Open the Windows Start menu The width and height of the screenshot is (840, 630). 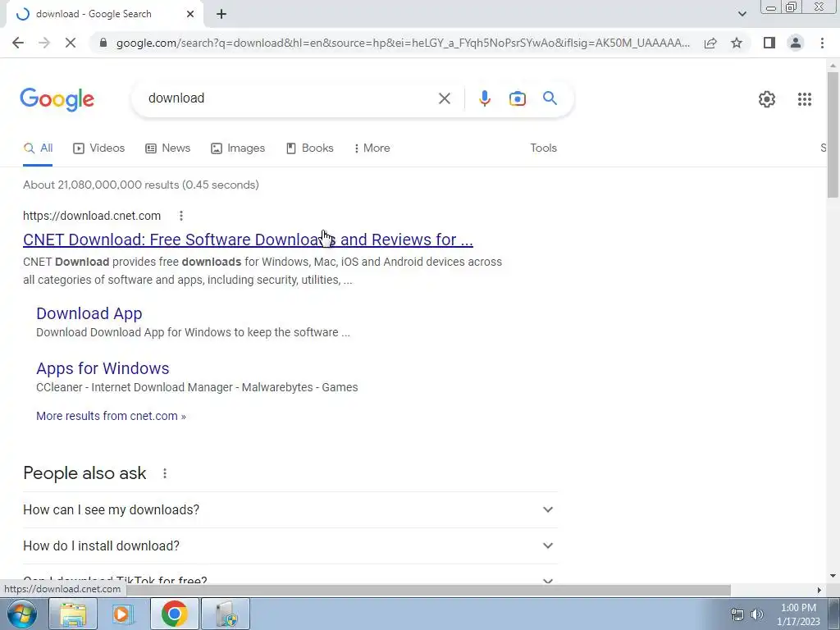[x=21, y=614]
